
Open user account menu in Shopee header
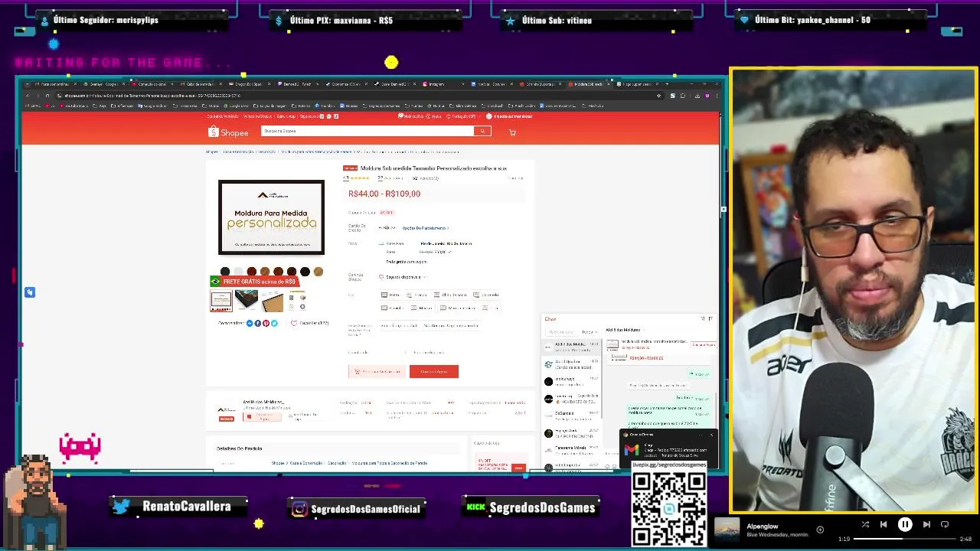click(509, 116)
